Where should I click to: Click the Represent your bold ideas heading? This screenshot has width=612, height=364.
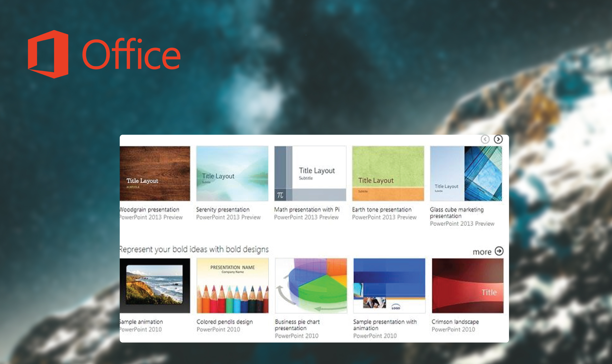pos(194,249)
